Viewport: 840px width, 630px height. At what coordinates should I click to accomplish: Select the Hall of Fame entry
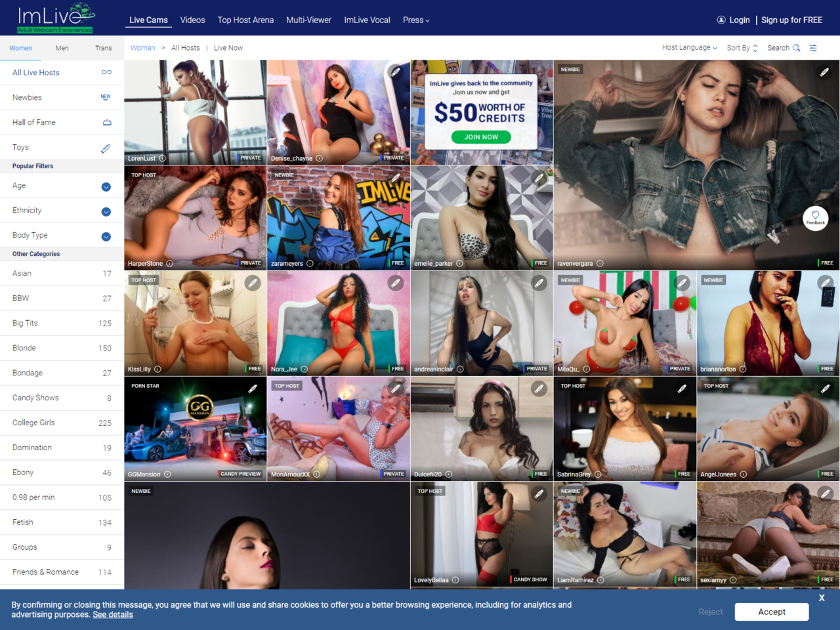[62, 122]
